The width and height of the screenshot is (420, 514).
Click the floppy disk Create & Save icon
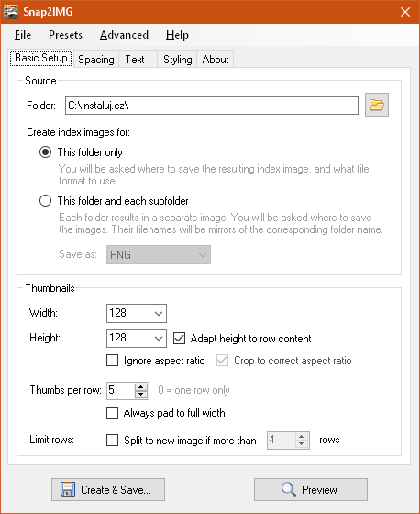68,489
